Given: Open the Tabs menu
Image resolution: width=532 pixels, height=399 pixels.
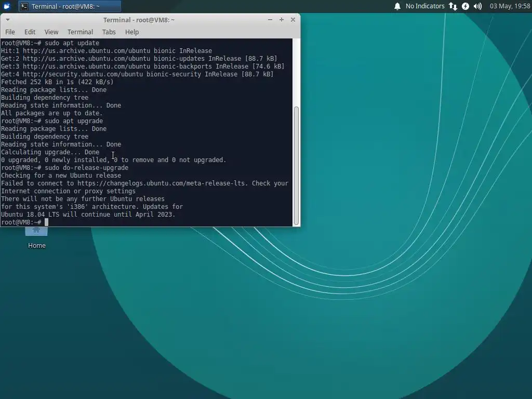Looking at the screenshot, I should point(109,32).
